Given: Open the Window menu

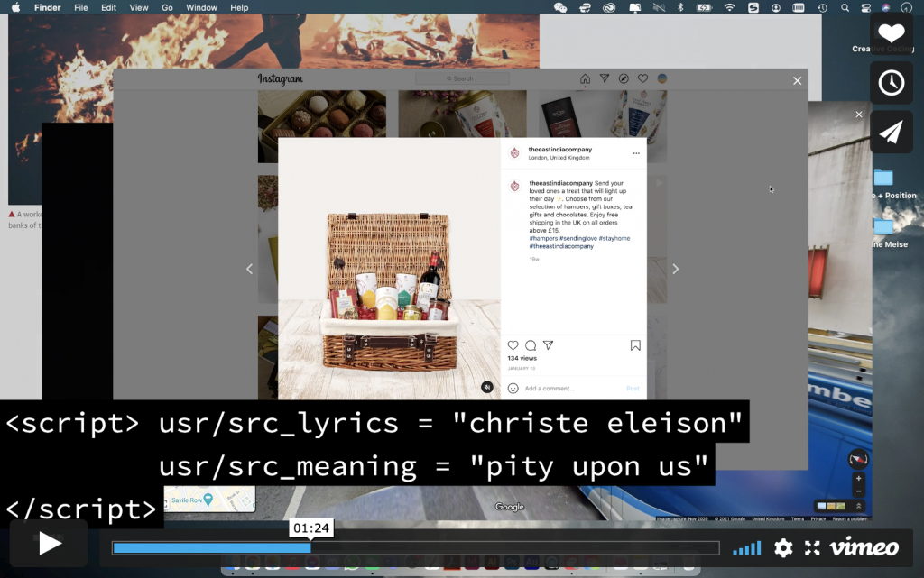Looking at the screenshot, I should [x=201, y=7].
